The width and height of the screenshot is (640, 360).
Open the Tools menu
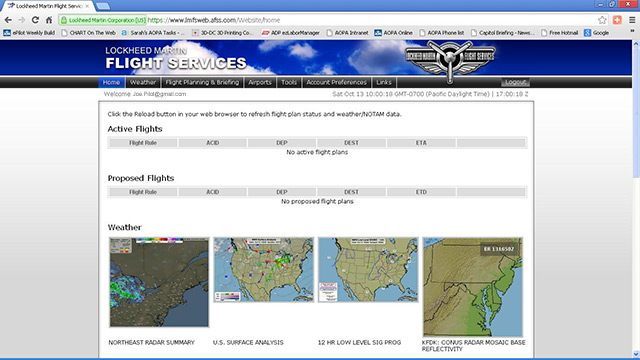click(289, 82)
